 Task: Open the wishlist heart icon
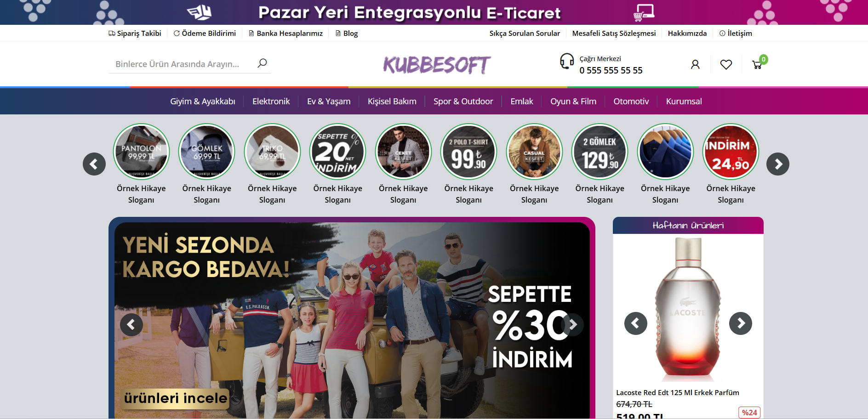pos(726,65)
